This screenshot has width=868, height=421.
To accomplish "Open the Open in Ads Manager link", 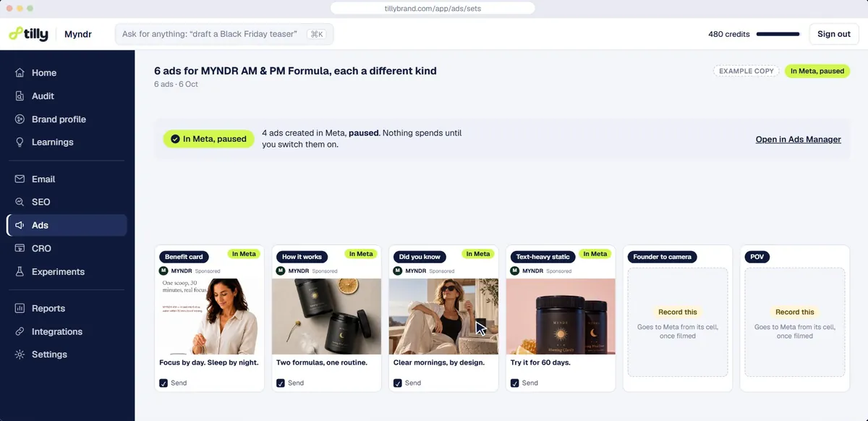I will (x=799, y=140).
